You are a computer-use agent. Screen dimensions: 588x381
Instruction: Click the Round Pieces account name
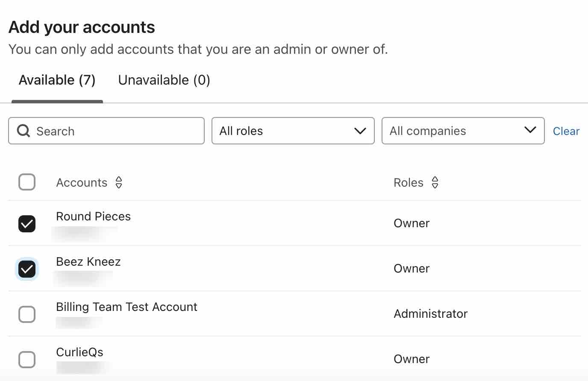(93, 216)
